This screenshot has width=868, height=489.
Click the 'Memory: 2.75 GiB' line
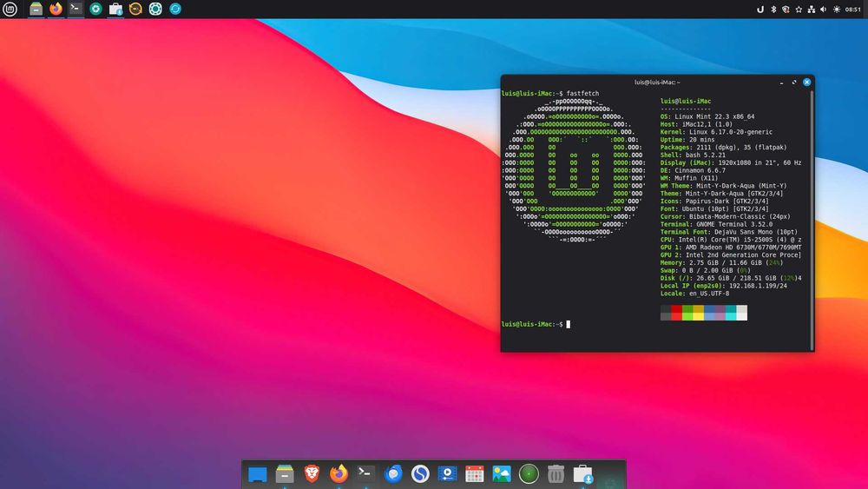coord(721,262)
